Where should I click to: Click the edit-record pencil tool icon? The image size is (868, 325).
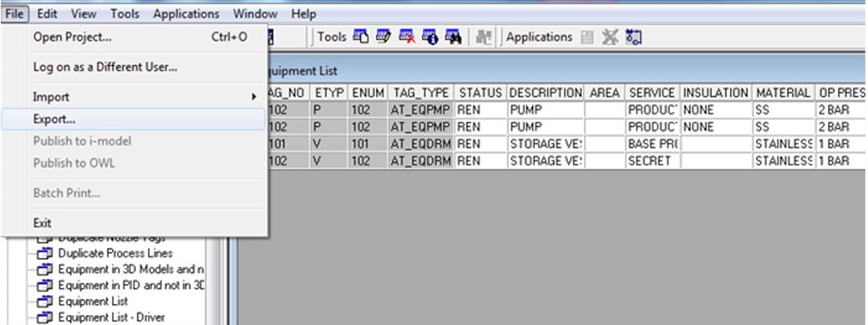pos(383,37)
